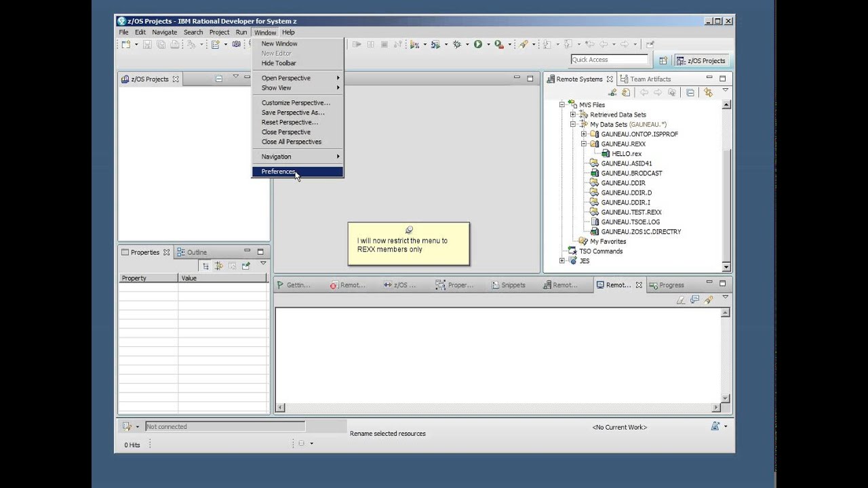868x488 pixels.
Task: Click the Run External Tools icon
Action: [498, 45]
